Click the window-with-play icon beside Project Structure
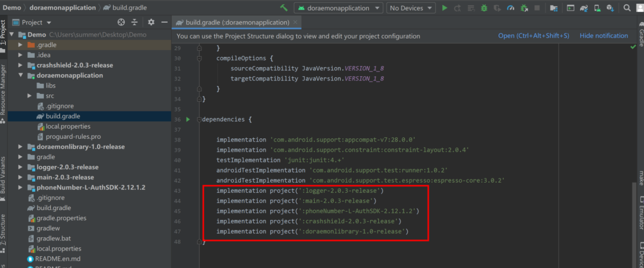 (x=571, y=8)
